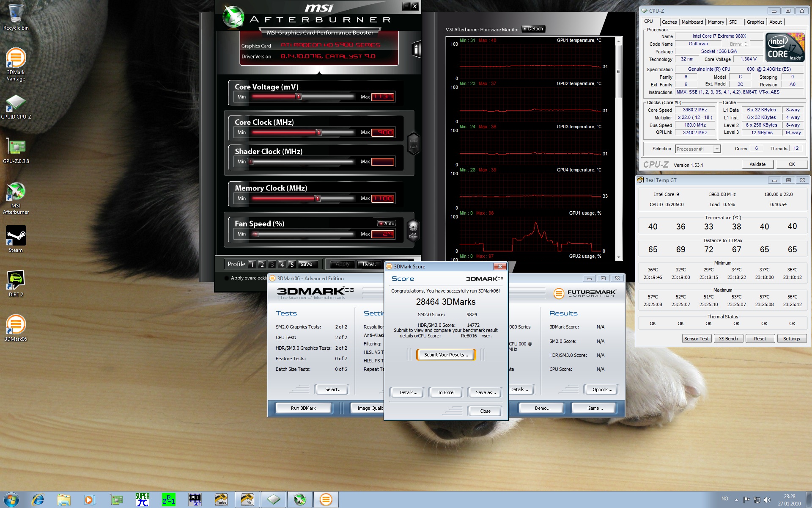Show hidden system tray icons arrow
This screenshot has height=508, width=812.
coord(736,500)
